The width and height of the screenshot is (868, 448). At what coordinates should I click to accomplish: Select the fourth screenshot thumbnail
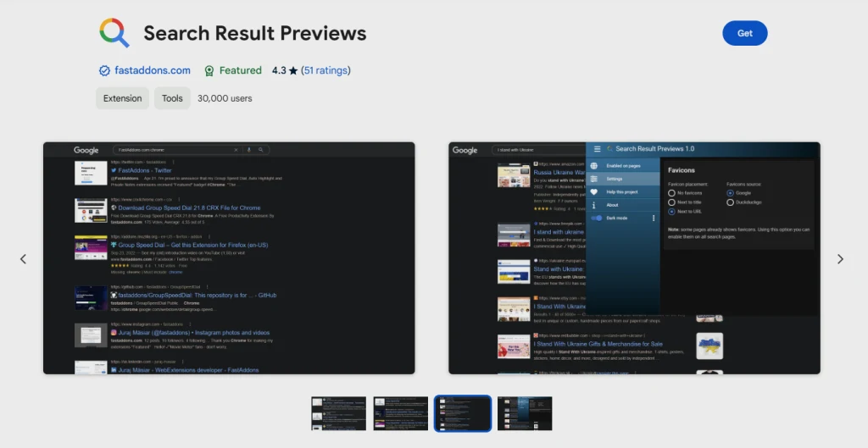(525, 413)
